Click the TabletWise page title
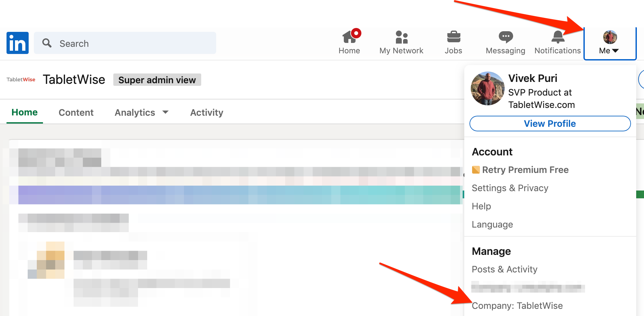 click(74, 80)
